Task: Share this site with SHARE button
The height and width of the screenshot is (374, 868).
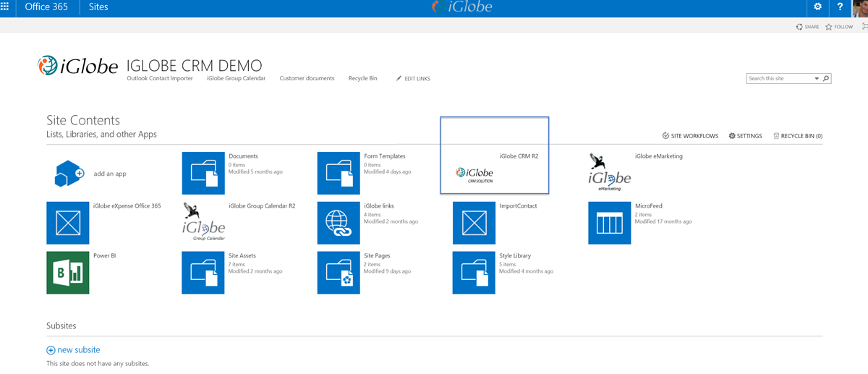Action: [808, 27]
